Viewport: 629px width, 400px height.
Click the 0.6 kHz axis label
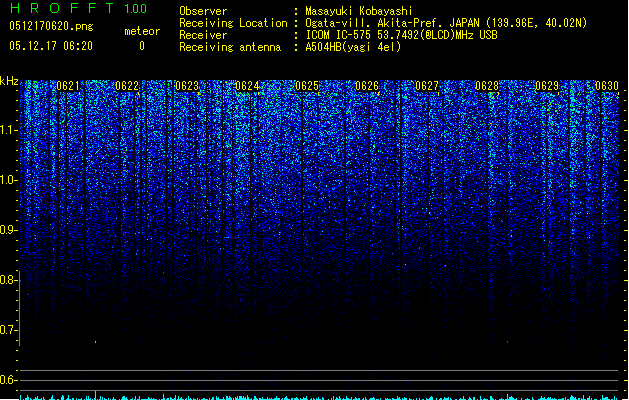9,380
